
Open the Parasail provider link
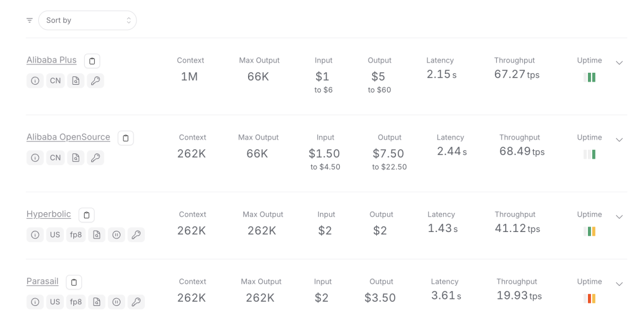click(x=42, y=282)
